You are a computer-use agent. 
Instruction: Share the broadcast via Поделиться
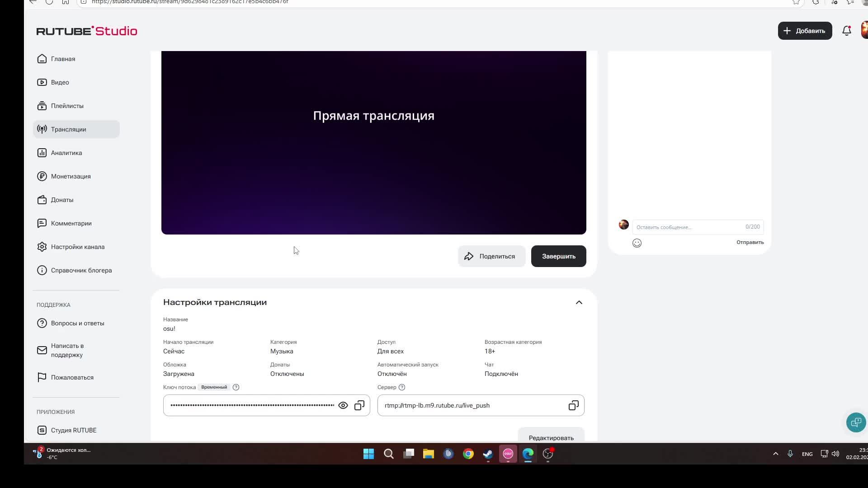pyautogui.click(x=491, y=256)
